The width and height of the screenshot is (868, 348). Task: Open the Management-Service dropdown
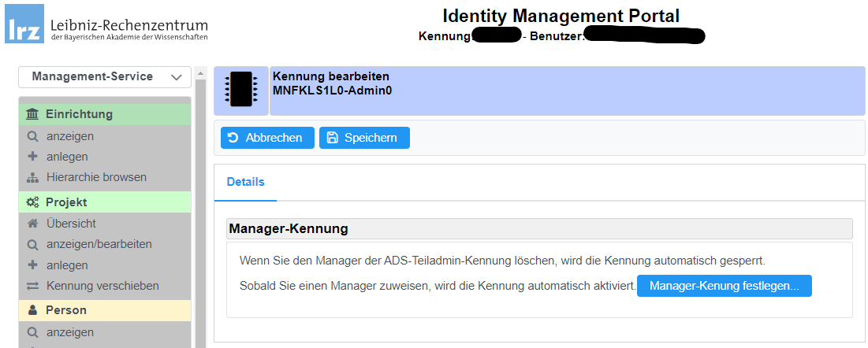coord(104,77)
